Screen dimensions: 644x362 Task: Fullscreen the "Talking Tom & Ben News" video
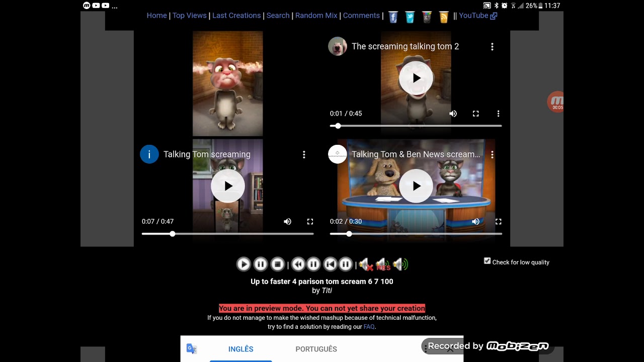(x=498, y=221)
